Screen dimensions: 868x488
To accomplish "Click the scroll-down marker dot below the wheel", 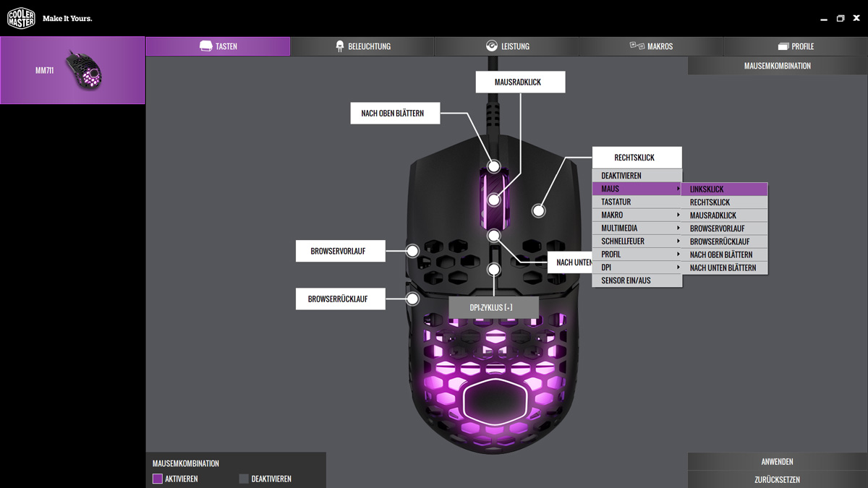I will point(494,235).
